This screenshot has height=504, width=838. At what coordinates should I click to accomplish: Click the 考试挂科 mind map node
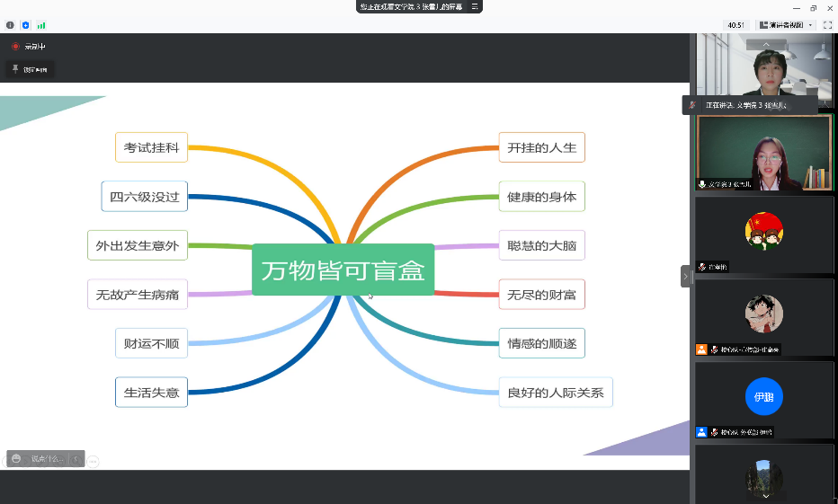151,147
